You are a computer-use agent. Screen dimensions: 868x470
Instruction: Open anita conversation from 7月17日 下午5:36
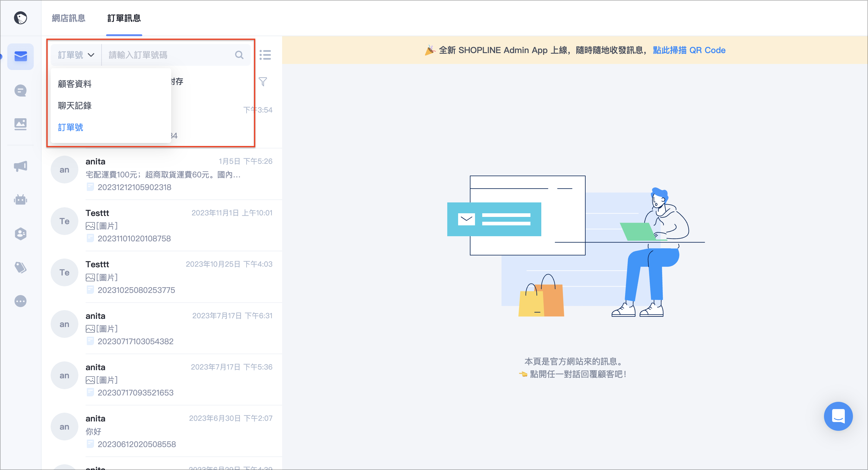pyautogui.click(x=162, y=379)
